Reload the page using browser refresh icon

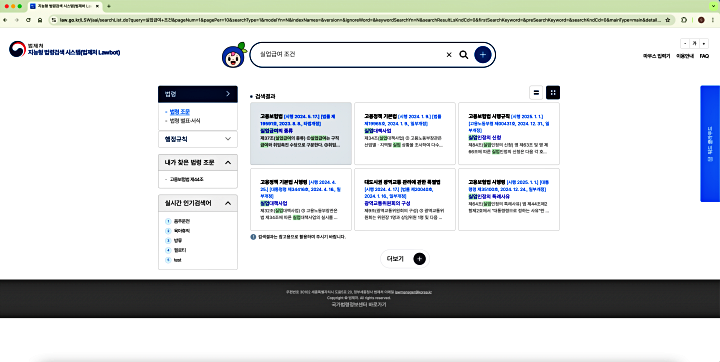pos(28,20)
